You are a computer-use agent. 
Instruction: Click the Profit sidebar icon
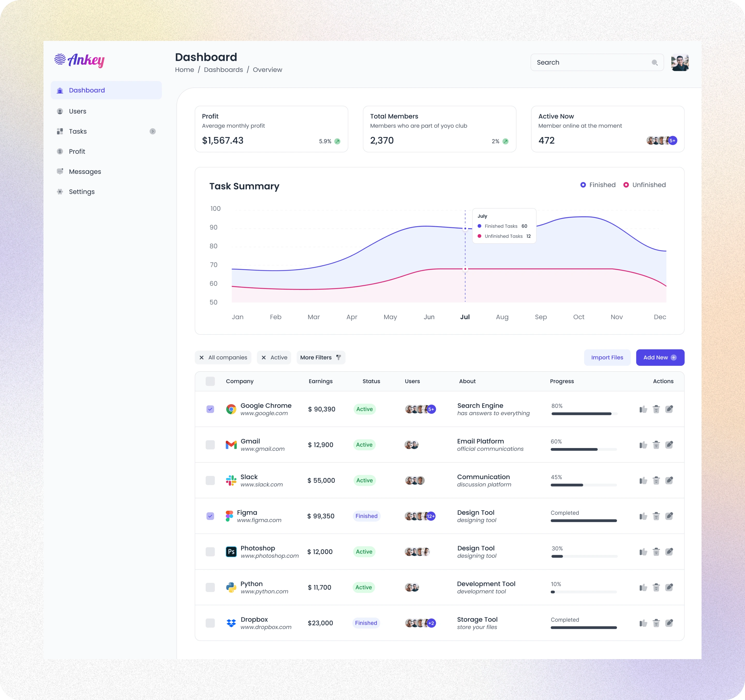pos(60,151)
